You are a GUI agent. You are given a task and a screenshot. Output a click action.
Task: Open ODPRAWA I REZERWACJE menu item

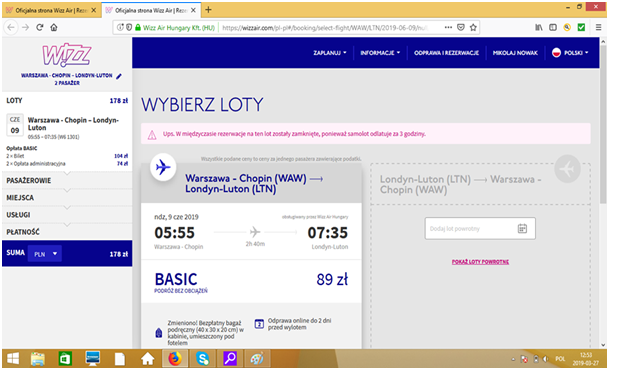(446, 53)
